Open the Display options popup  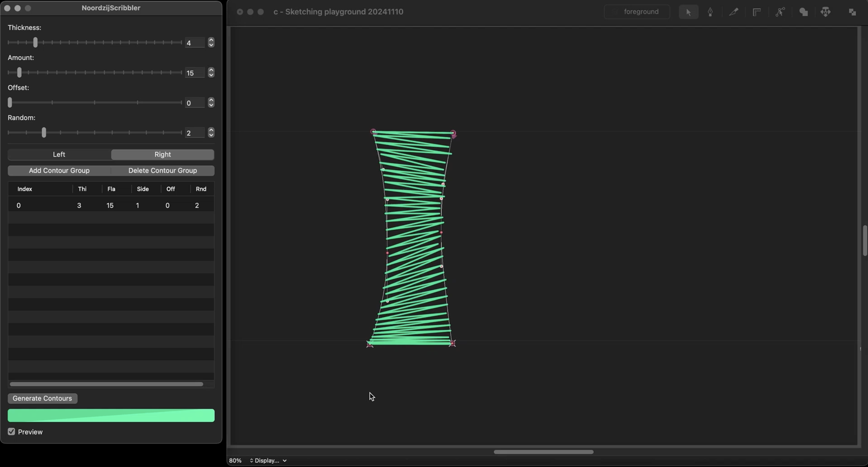tap(268, 460)
